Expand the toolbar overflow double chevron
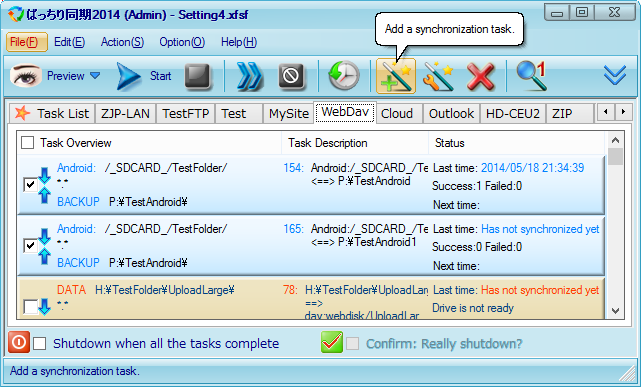The image size is (641, 387). (615, 75)
